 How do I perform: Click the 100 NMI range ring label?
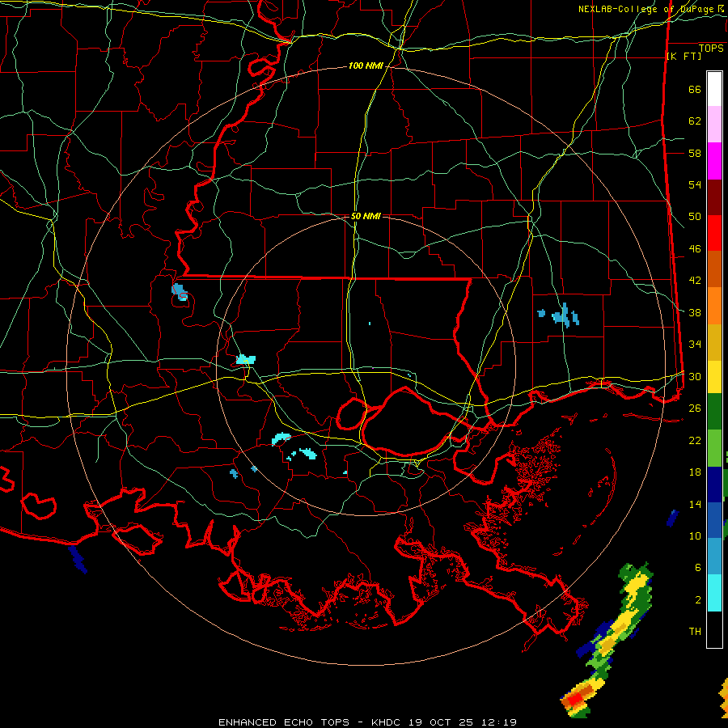point(366,66)
